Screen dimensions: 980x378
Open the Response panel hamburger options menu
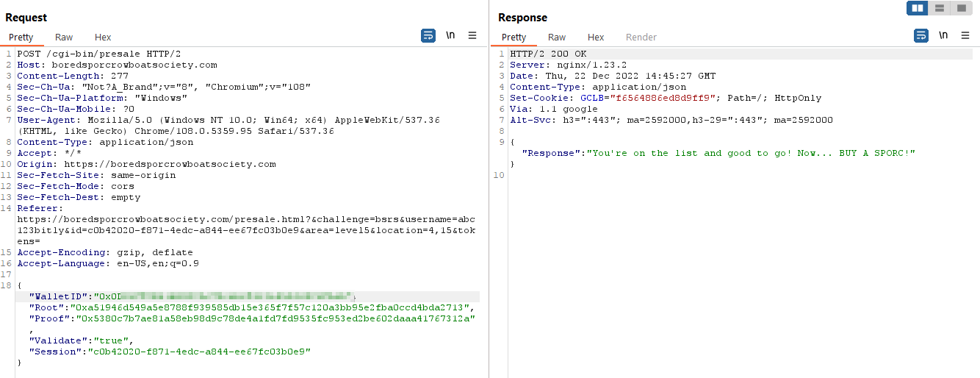click(x=965, y=35)
